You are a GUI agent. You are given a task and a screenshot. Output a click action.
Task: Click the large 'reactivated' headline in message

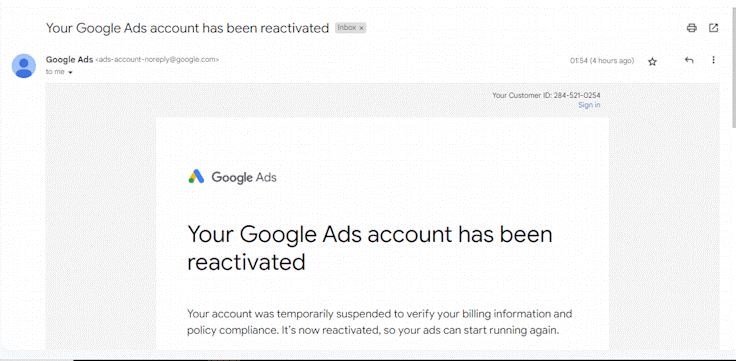point(246,262)
